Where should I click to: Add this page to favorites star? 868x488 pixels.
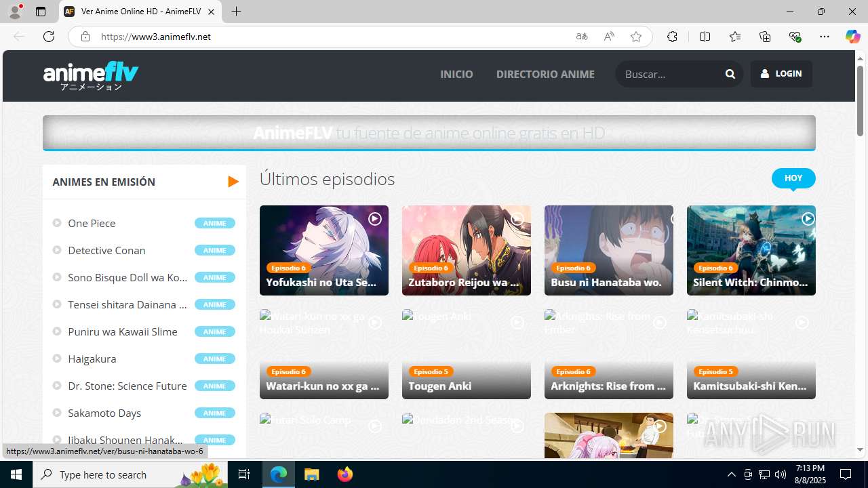[x=635, y=37]
